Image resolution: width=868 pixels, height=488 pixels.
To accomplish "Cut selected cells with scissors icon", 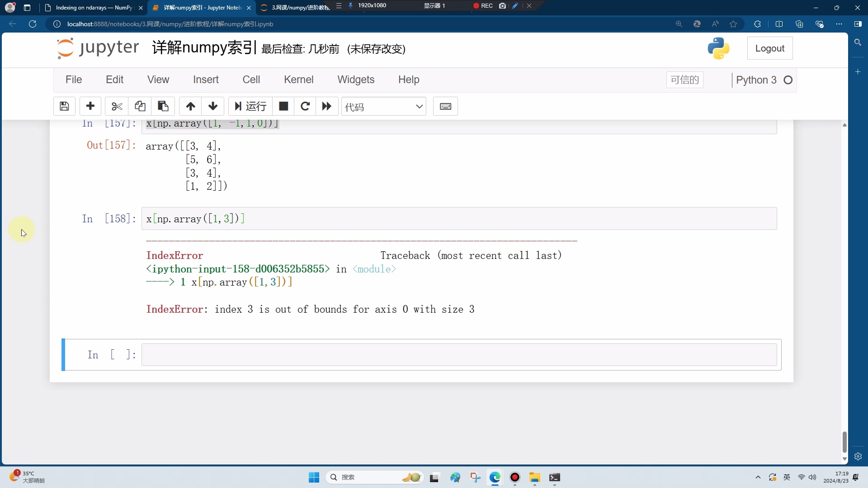I will [x=117, y=106].
